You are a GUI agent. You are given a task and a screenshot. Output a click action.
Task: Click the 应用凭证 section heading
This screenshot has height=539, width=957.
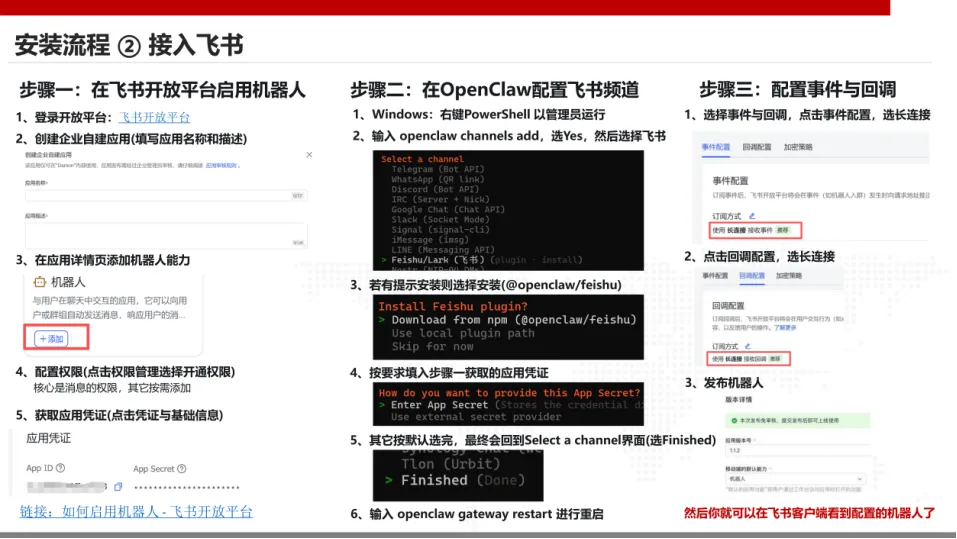click(48, 438)
